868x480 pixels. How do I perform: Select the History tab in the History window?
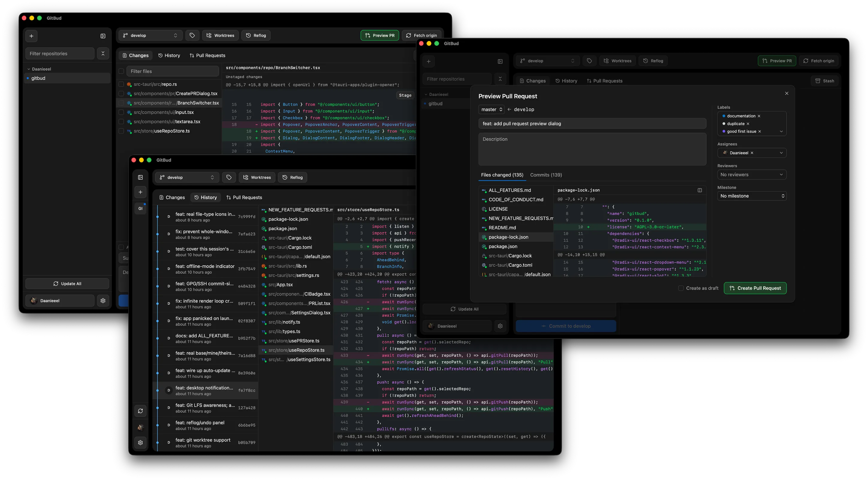pyautogui.click(x=206, y=198)
